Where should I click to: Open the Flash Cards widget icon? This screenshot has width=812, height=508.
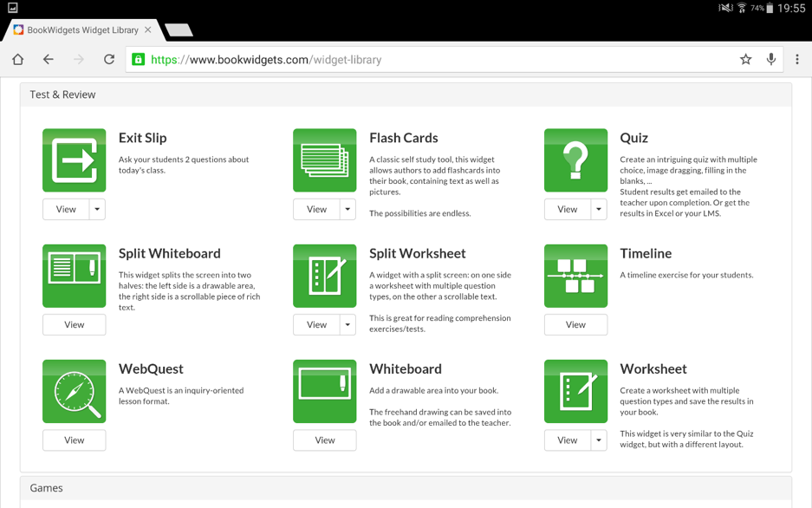325,160
